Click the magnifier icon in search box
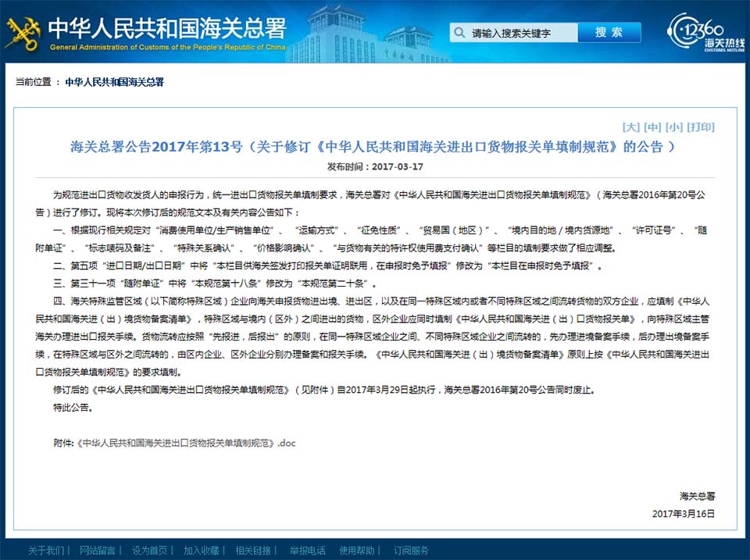 click(461, 33)
